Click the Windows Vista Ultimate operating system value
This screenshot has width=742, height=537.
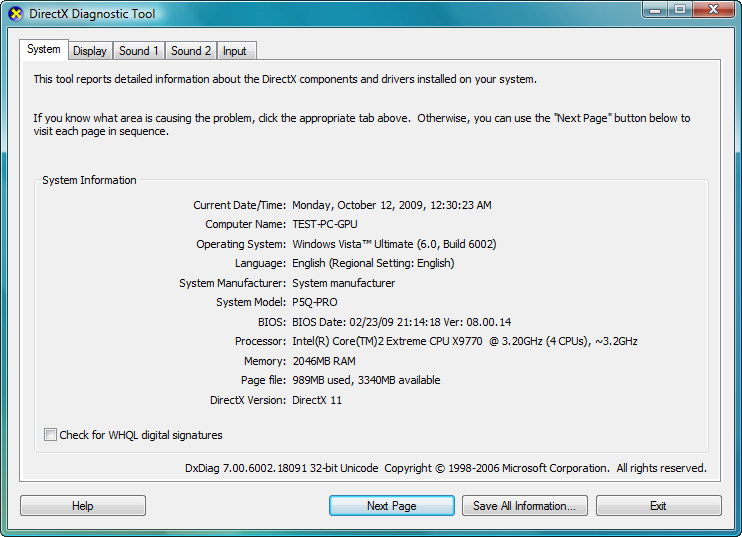click(x=394, y=244)
